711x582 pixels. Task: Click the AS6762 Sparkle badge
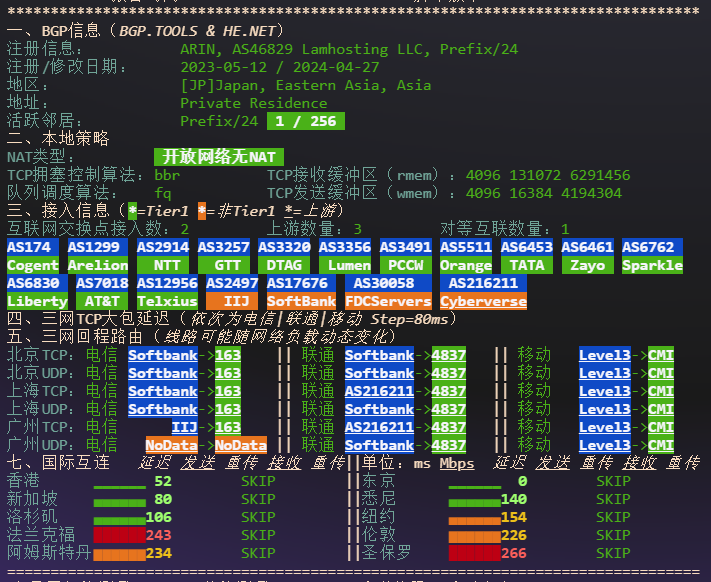pos(653,256)
